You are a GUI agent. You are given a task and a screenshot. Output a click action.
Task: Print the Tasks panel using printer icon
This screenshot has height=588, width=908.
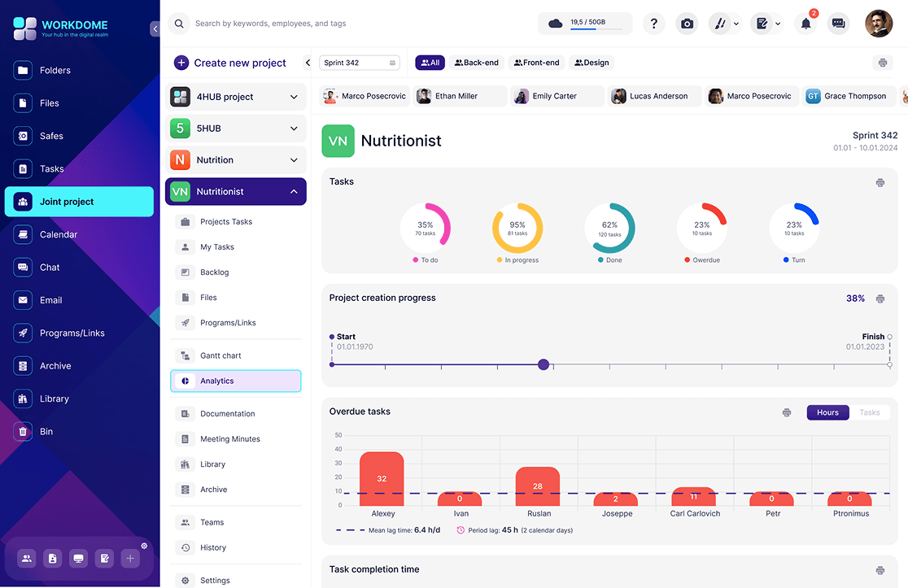pyautogui.click(x=880, y=182)
